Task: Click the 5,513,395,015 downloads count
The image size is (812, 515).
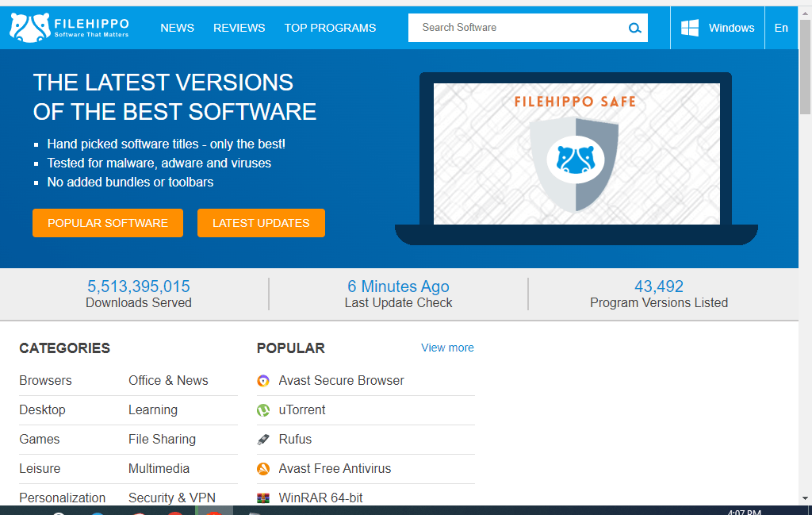Action: [138, 286]
